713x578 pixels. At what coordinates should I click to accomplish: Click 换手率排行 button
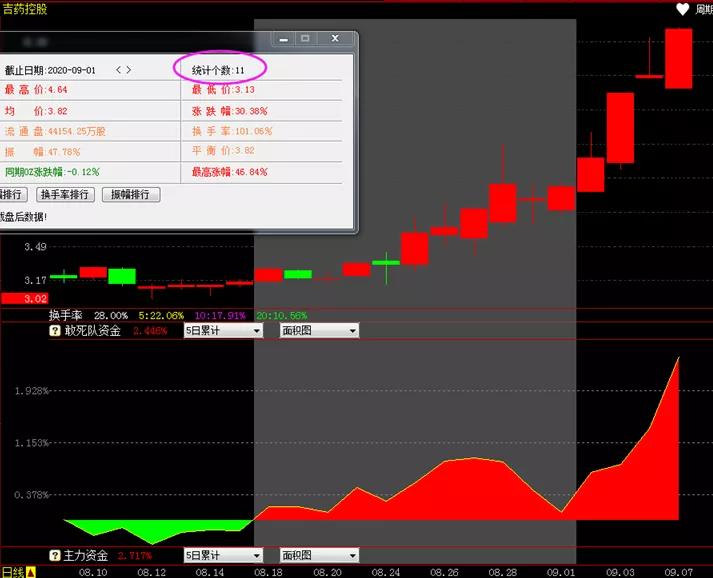click(65, 195)
